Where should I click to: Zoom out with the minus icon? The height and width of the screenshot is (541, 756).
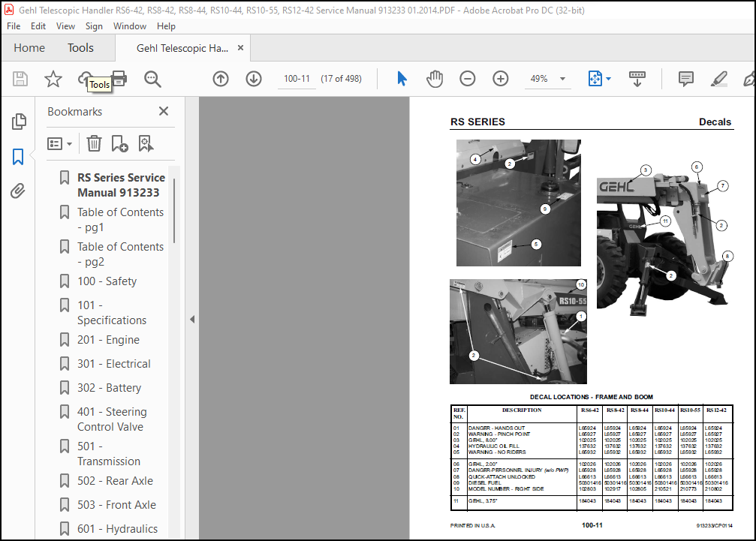(467, 79)
